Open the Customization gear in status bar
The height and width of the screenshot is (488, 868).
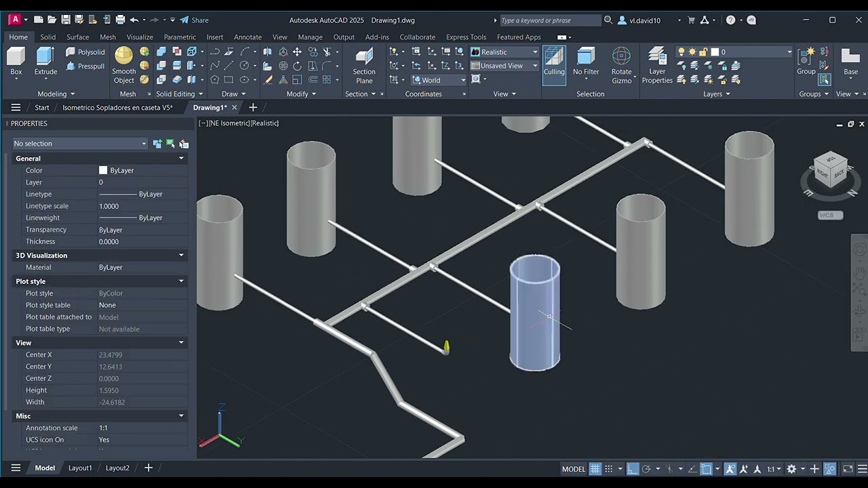pos(791,469)
